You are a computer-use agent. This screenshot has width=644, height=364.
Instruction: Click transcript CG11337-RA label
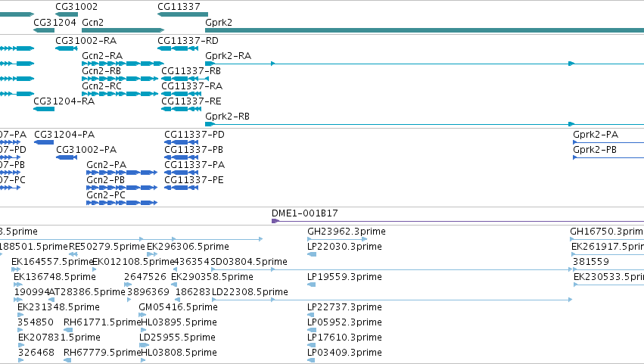[191, 86]
